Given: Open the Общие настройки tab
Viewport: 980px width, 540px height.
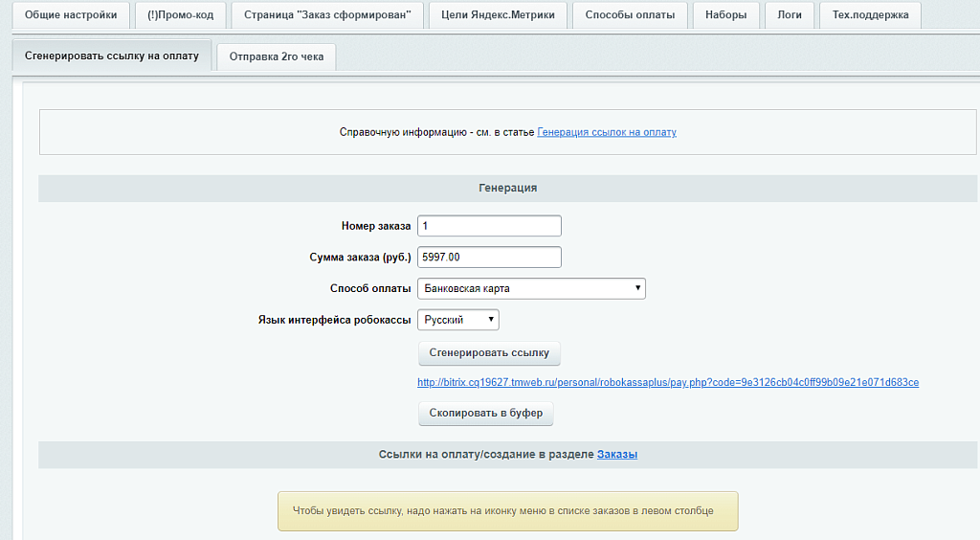Looking at the screenshot, I should click(71, 15).
